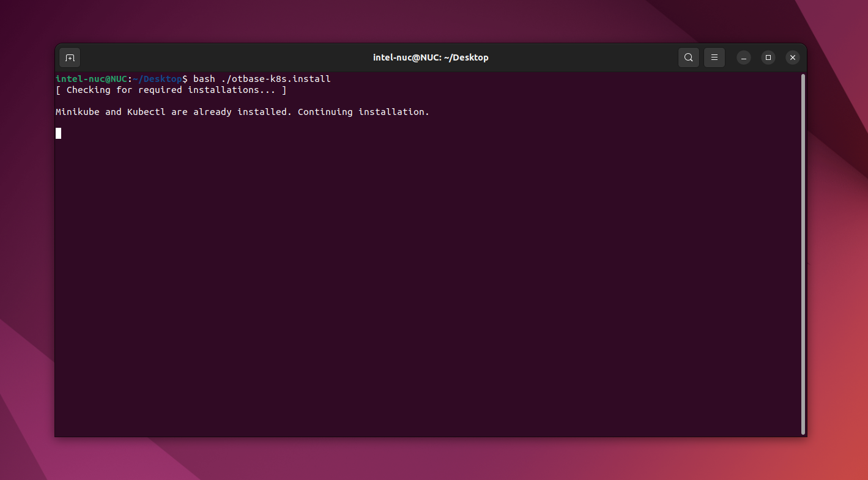Click the blinking terminal cursor block
Viewport: 868px width, 480px height.
59,133
